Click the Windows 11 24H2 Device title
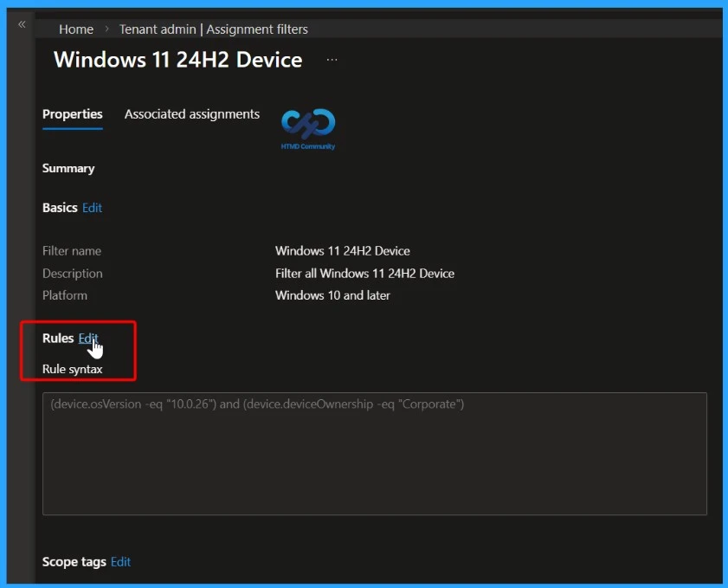728x588 pixels. 177,59
